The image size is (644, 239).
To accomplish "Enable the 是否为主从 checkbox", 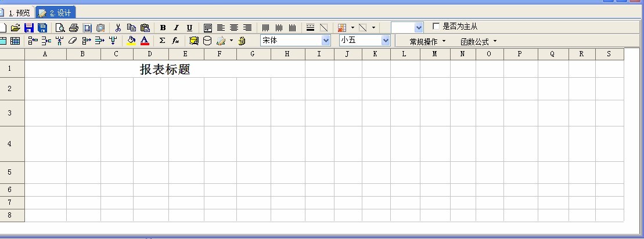I will point(436,27).
